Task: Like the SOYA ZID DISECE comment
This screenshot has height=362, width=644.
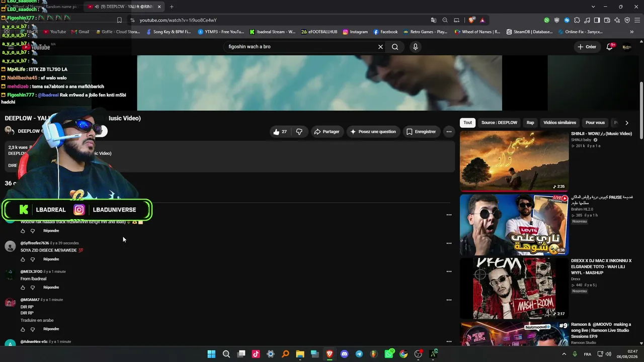Action: (23, 259)
